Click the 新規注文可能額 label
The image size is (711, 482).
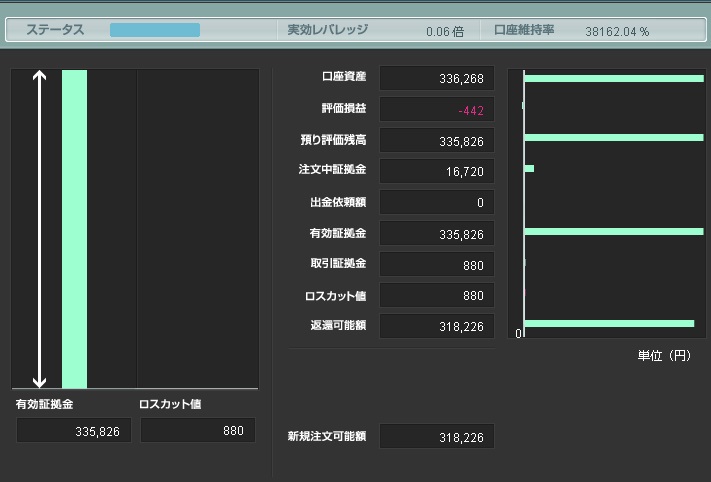coord(327,436)
